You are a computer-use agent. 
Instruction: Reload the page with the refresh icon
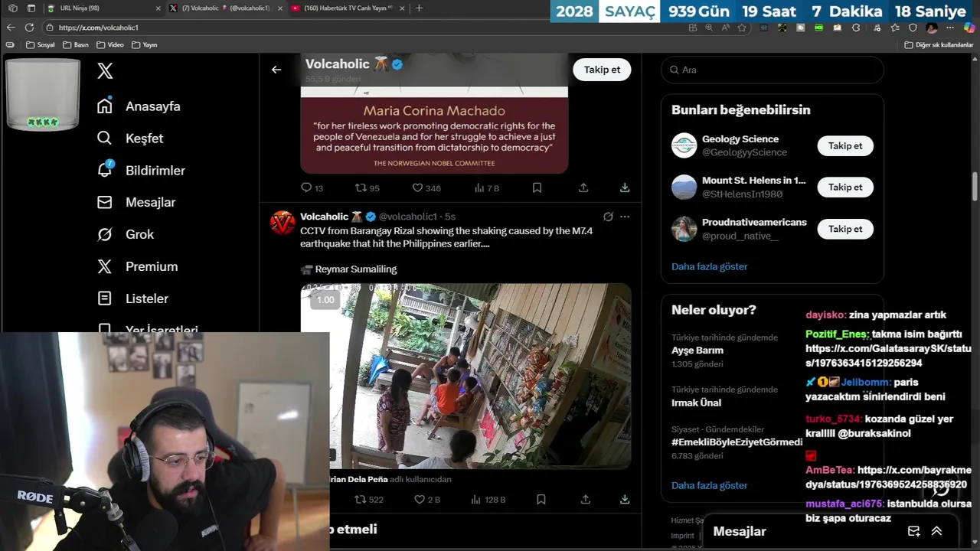tap(29, 28)
